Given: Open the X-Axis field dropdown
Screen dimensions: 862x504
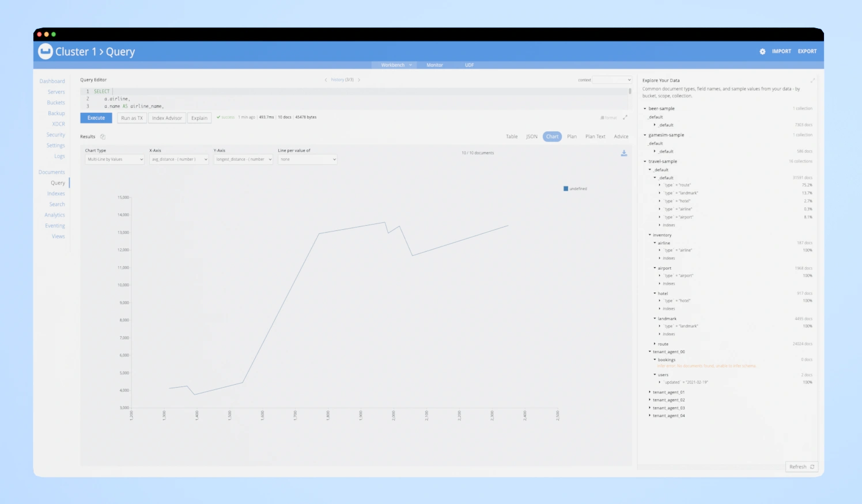Looking at the screenshot, I should click(x=179, y=160).
